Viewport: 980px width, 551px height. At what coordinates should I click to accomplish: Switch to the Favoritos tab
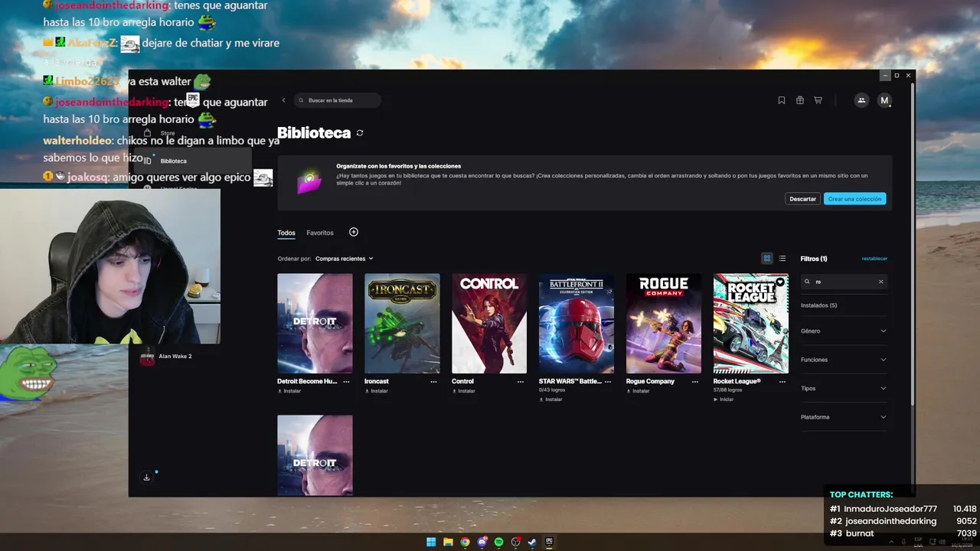(x=320, y=233)
